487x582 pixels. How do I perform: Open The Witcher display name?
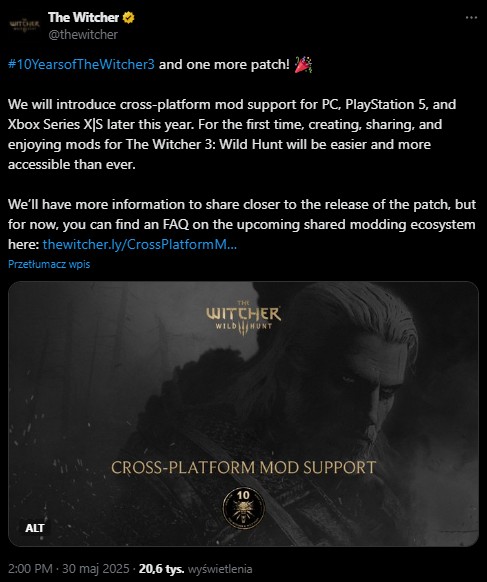(x=83, y=17)
